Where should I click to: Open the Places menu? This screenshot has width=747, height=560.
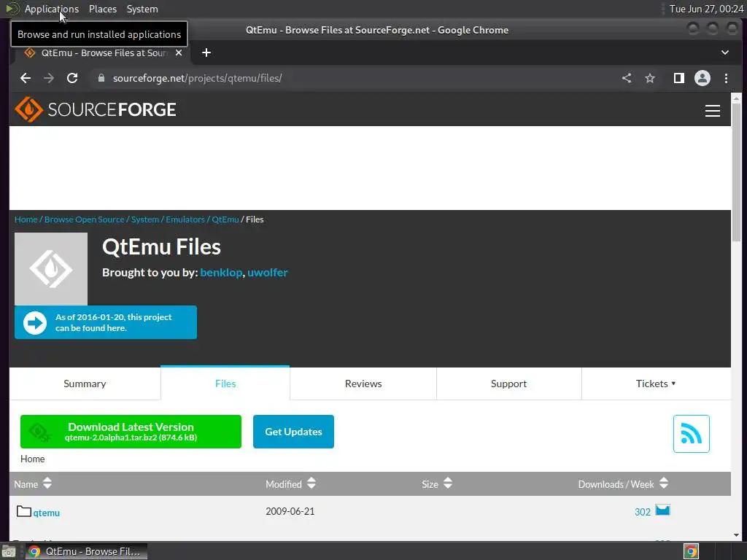(x=102, y=9)
